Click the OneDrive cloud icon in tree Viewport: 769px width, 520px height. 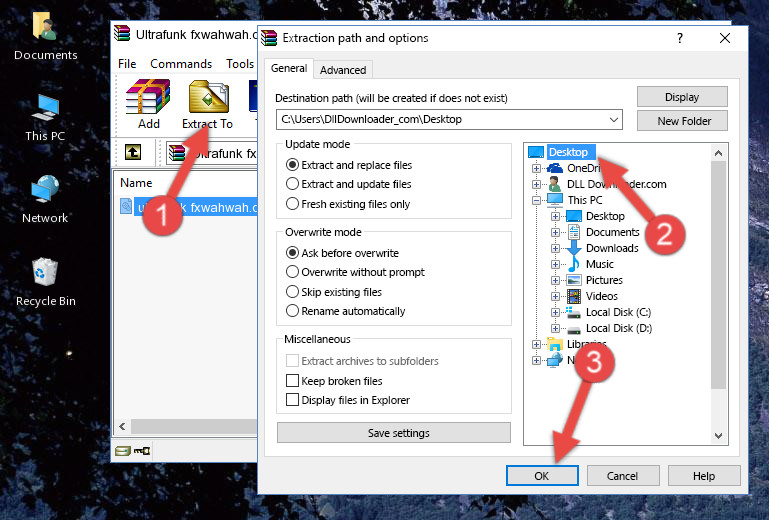[x=555, y=168]
